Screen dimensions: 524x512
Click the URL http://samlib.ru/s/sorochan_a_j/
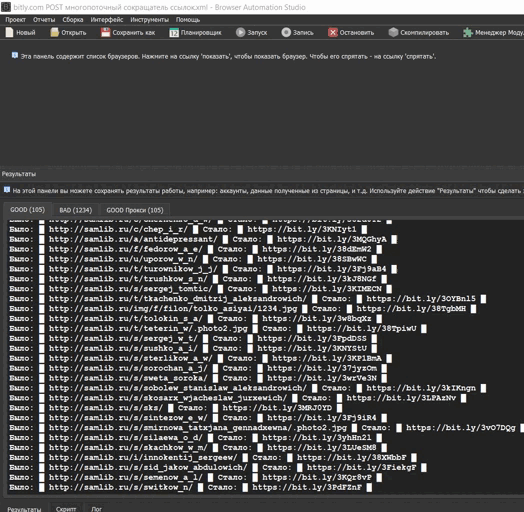[128, 368]
